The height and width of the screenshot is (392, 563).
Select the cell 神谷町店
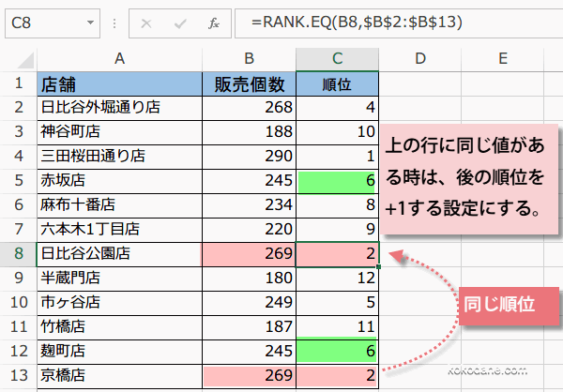119,132
